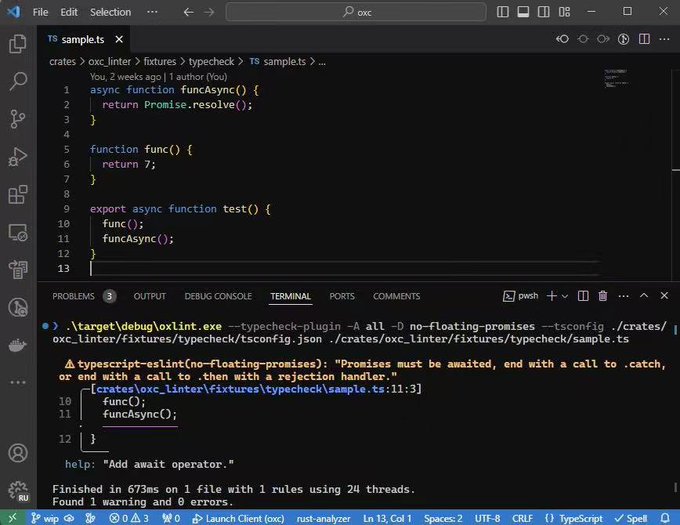Open the Edit menu
This screenshot has height=525, width=680.
[x=69, y=12]
